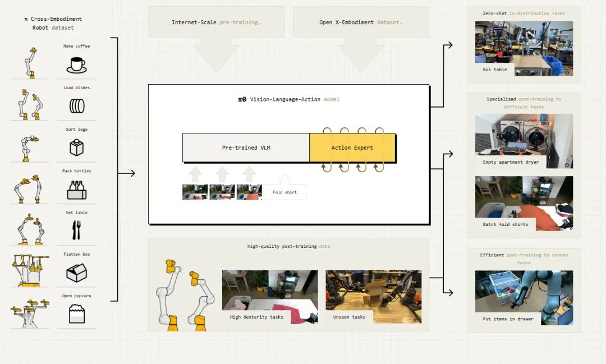Select the dual-arm robot beside Load dishes
Screen dimensions: 606x364
(x=30, y=104)
